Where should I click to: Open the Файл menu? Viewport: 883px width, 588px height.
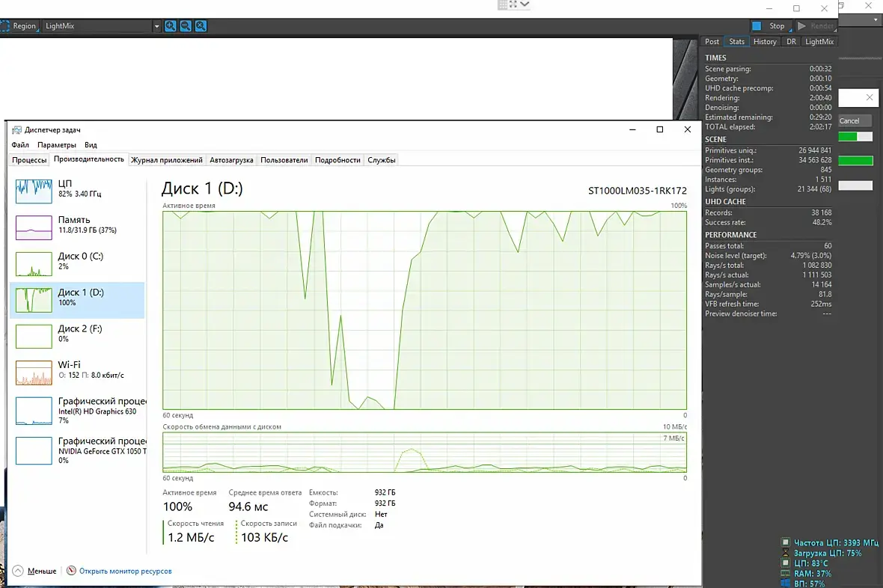(20, 144)
